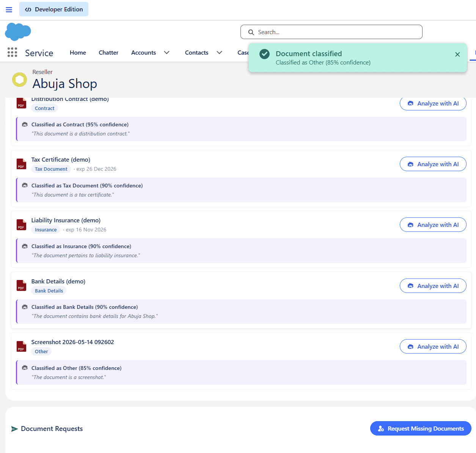Open the Chatter tab
Viewport: 476px width, 453px height.
click(108, 53)
